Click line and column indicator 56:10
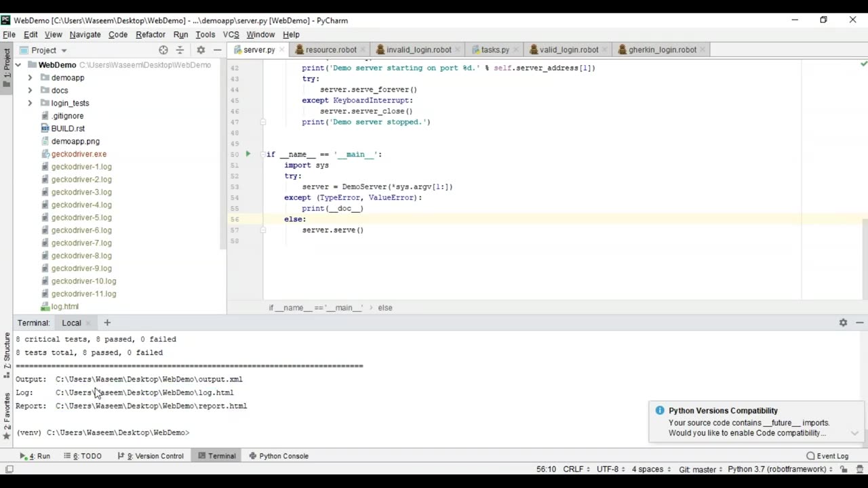The image size is (868, 488). click(x=546, y=469)
